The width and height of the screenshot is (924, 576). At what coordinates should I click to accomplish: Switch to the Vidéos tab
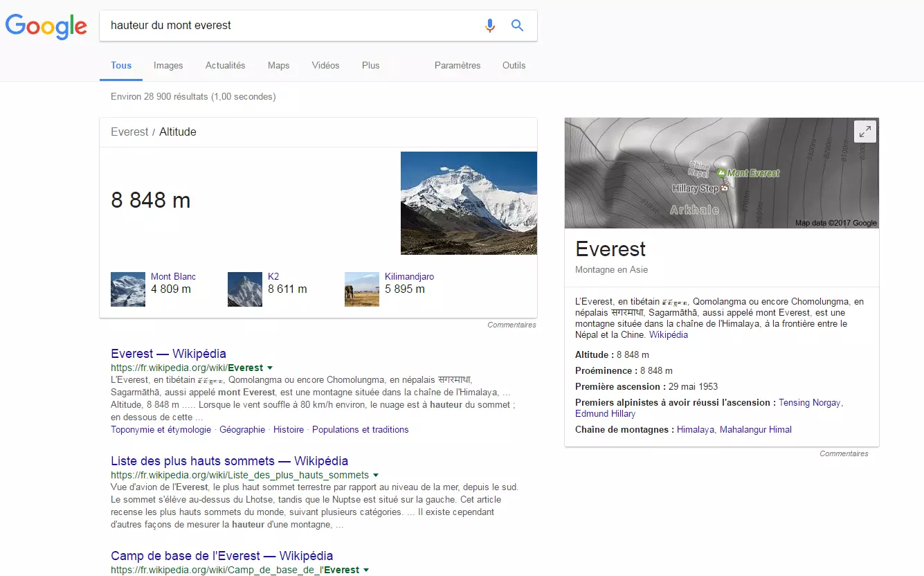click(326, 65)
